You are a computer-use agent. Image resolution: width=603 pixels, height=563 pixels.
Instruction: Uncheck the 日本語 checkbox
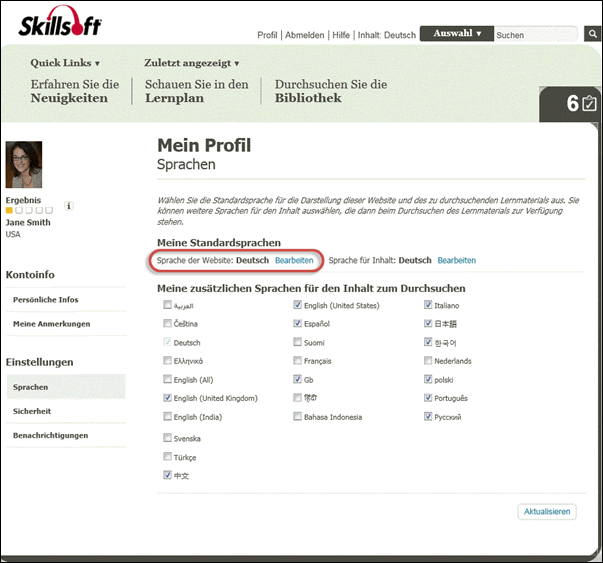coord(428,323)
